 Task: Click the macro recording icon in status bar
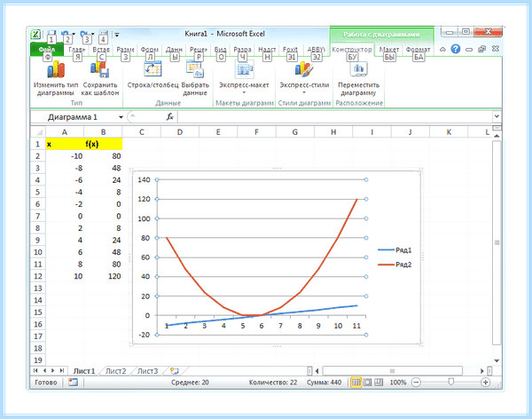pyautogui.click(x=73, y=383)
